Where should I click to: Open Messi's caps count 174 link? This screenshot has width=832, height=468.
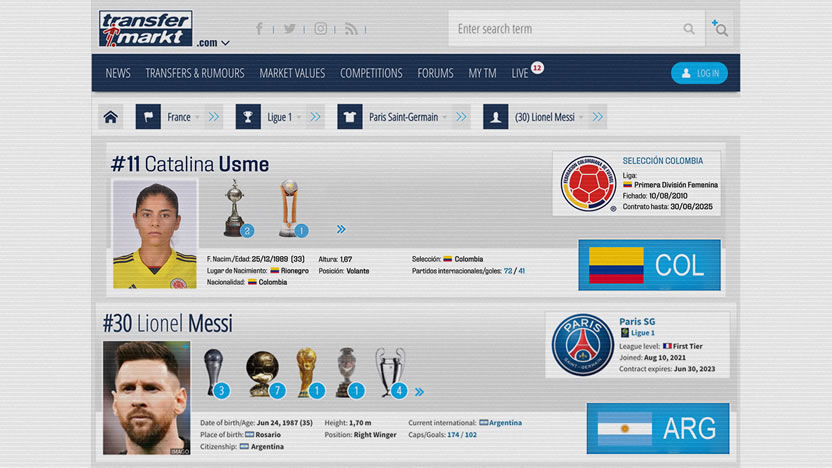click(453, 435)
